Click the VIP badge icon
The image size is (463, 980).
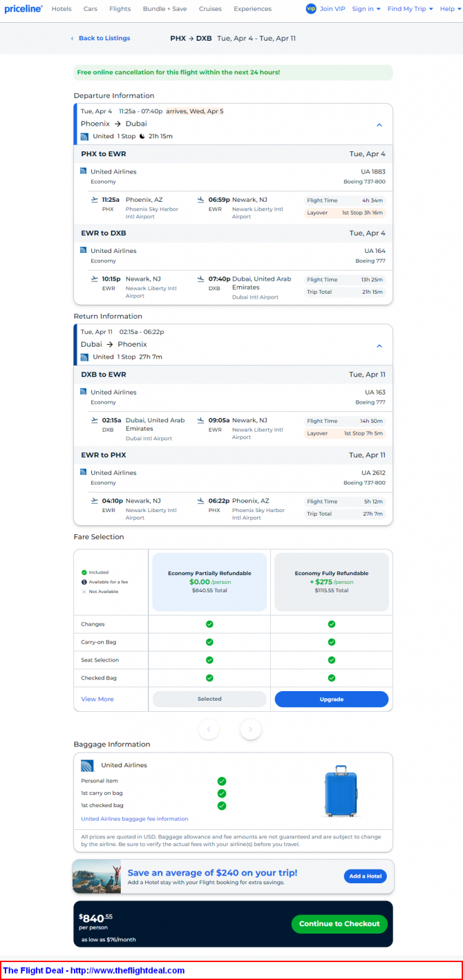(x=311, y=9)
